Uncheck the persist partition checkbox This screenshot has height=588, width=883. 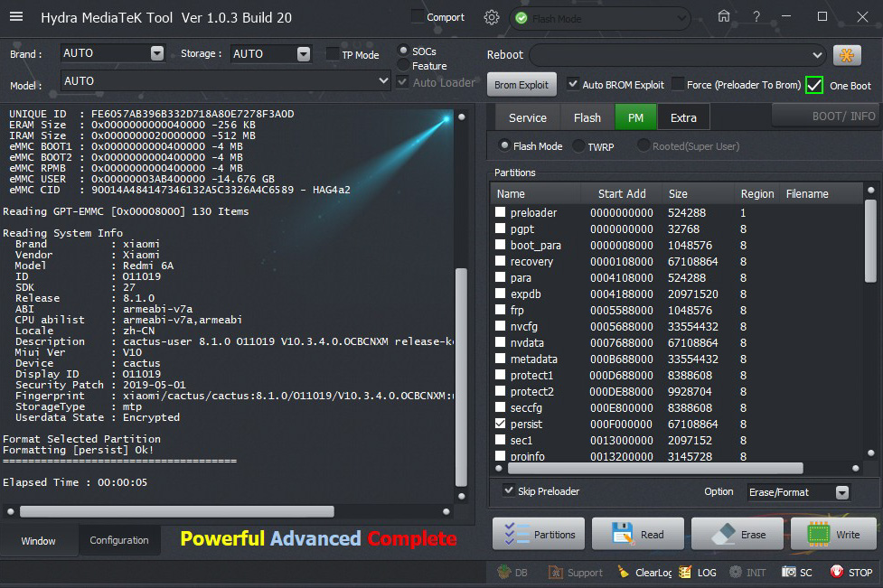tap(501, 424)
